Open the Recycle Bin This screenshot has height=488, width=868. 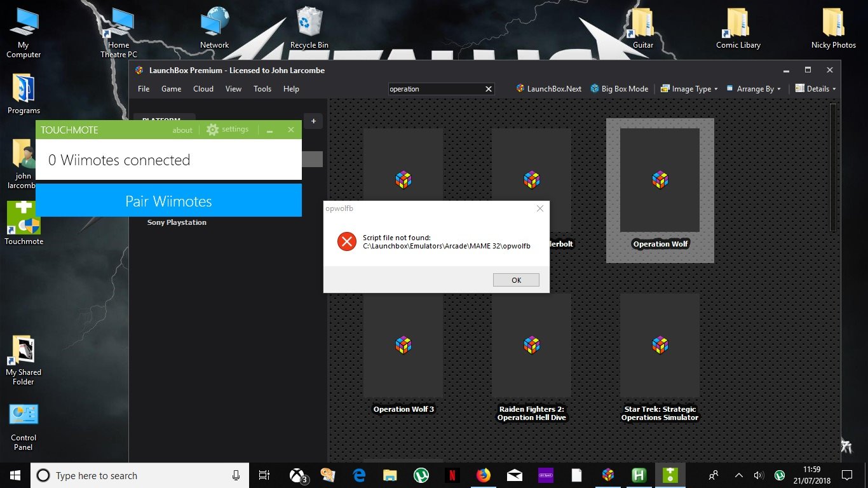309,29
